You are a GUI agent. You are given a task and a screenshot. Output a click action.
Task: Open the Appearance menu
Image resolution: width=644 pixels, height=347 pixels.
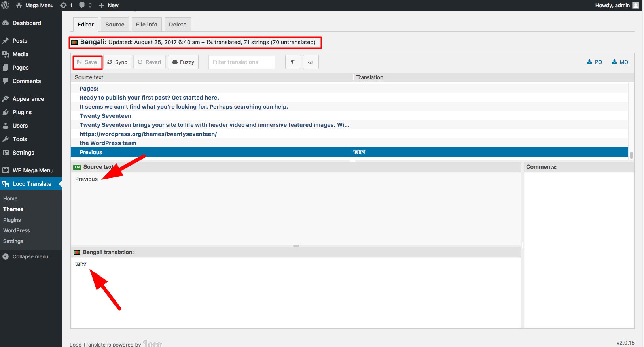pyautogui.click(x=31, y=99)
